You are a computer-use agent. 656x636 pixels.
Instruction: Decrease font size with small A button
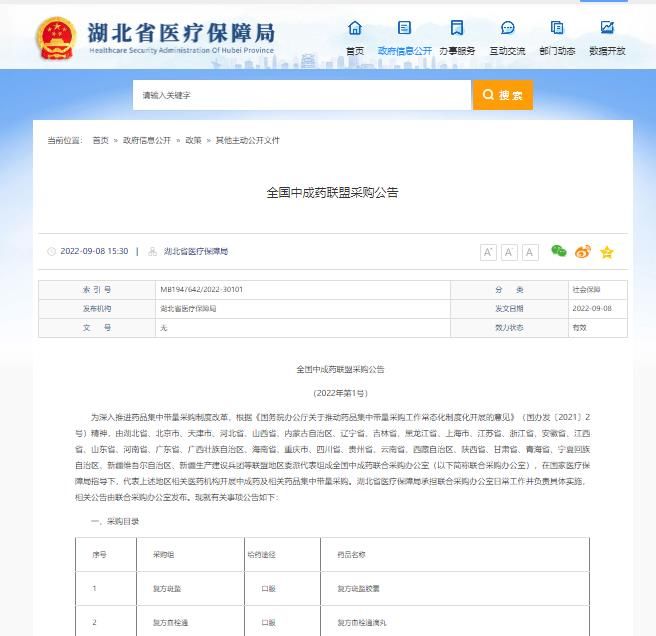tap(530, 252)
